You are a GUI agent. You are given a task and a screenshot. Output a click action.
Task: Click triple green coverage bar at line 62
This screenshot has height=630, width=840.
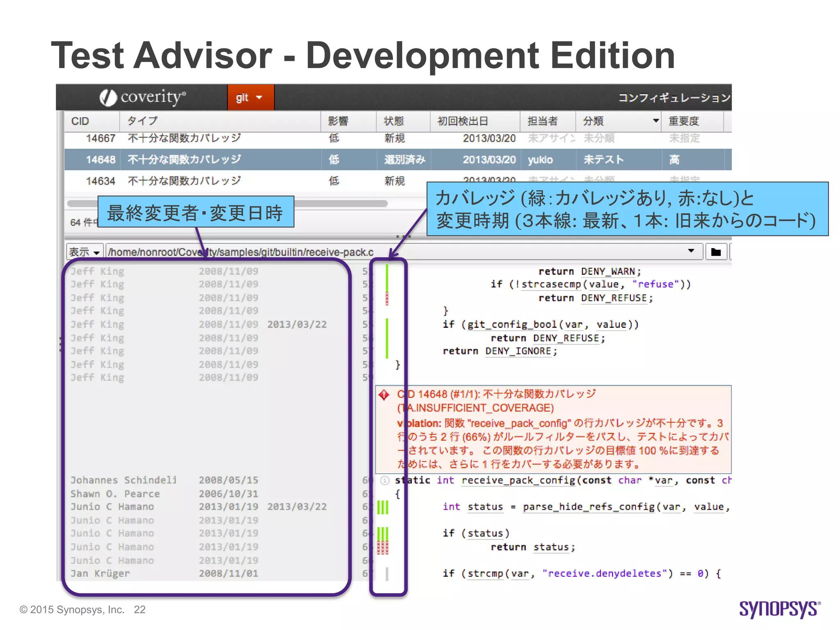click(383, 507)
